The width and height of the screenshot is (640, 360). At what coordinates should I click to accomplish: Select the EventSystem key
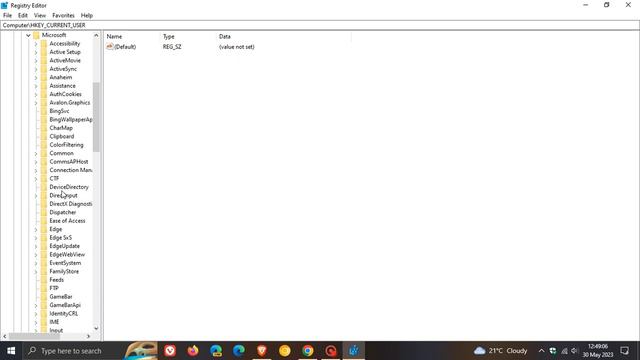[x=65, y=263]
